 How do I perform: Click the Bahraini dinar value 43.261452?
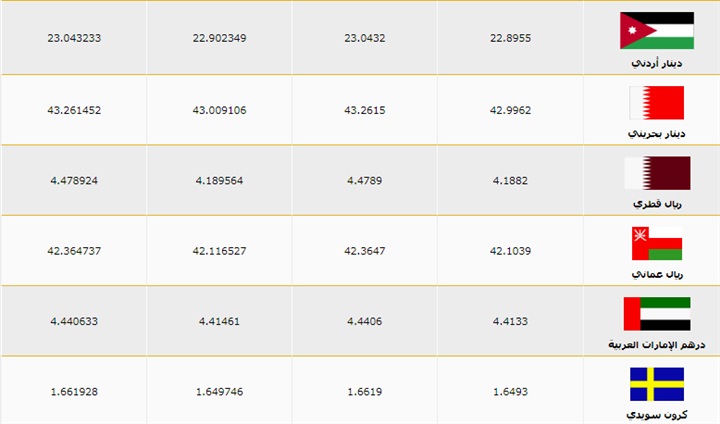(x=74, y=109)
